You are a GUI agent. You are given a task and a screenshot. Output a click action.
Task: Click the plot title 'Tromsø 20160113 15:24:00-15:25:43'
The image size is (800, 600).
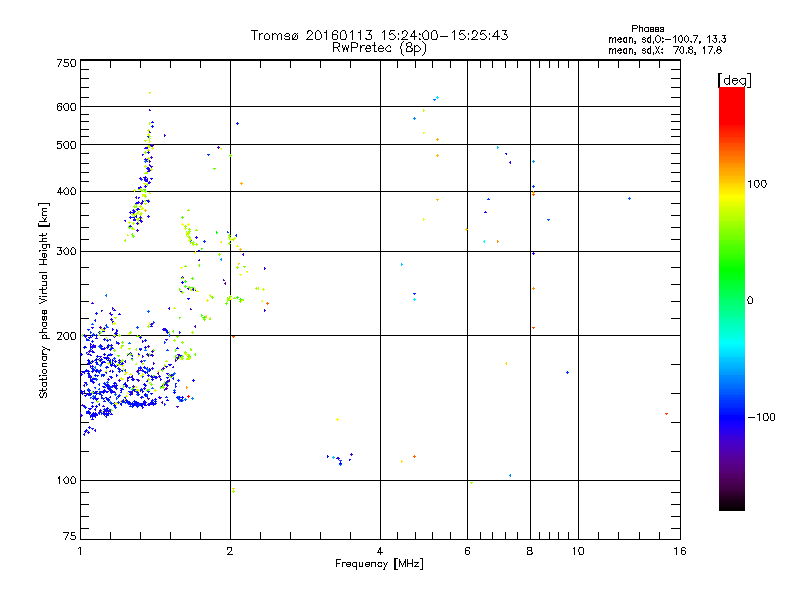(x=379, y=35)
